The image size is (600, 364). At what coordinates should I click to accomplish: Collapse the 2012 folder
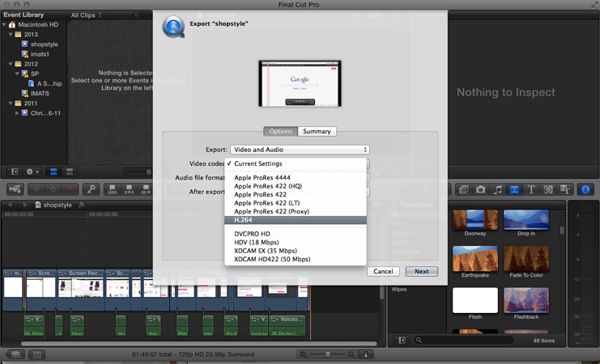point(11,64)
